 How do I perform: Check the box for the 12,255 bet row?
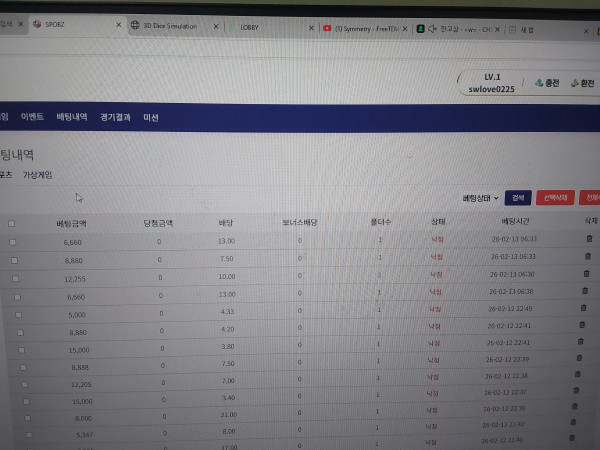coord(15,277)
